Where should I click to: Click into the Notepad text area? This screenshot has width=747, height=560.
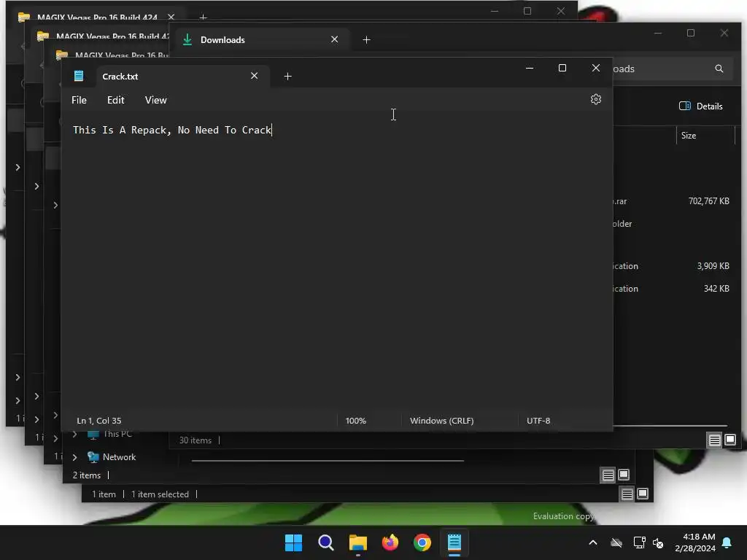(336, 262)
